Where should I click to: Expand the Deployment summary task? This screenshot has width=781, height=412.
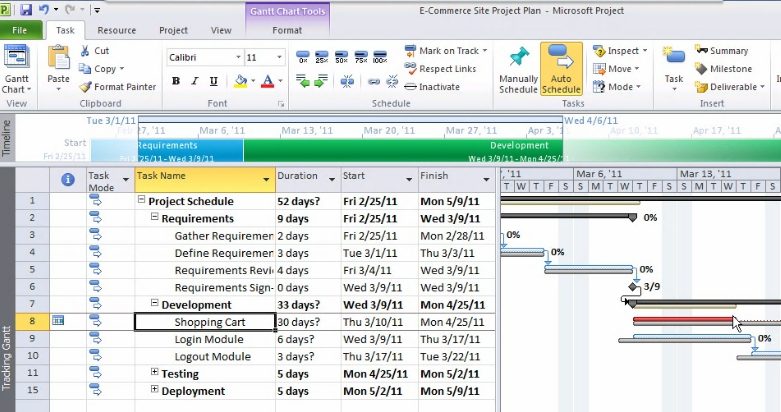[x=154, y=389]
